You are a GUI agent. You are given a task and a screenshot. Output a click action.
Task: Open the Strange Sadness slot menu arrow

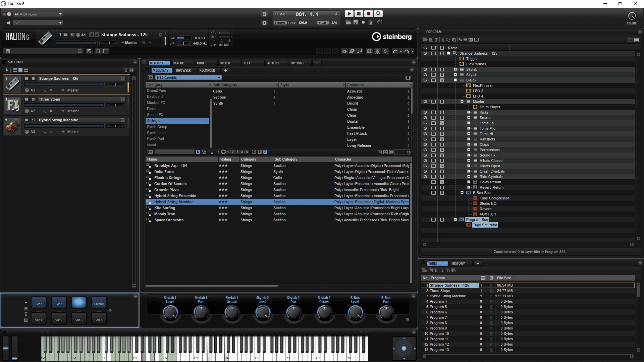point(122,78)
